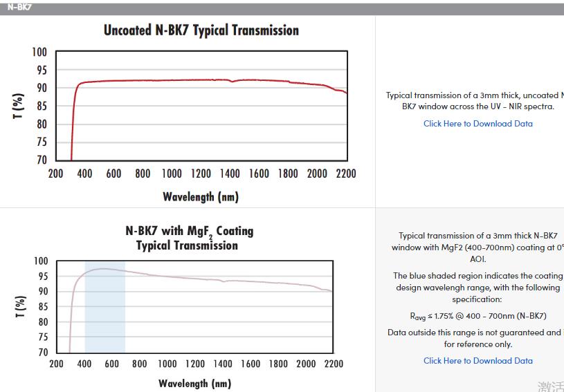The width and height of the screenshot is (564, 392).
Task: Click the 2200 tick on MgF2 chart axis
Action: pos(333,364)
